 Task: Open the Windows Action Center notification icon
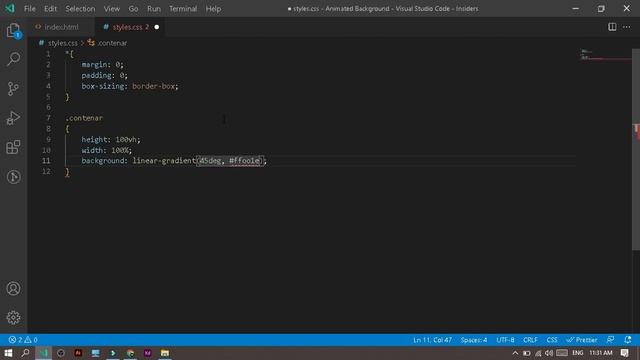[624, 353]
